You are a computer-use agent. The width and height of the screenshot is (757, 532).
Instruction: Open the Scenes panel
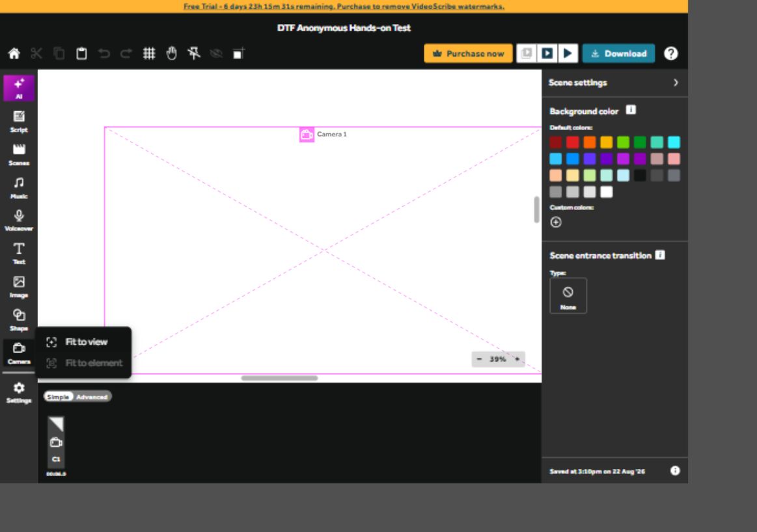(19, 155)
